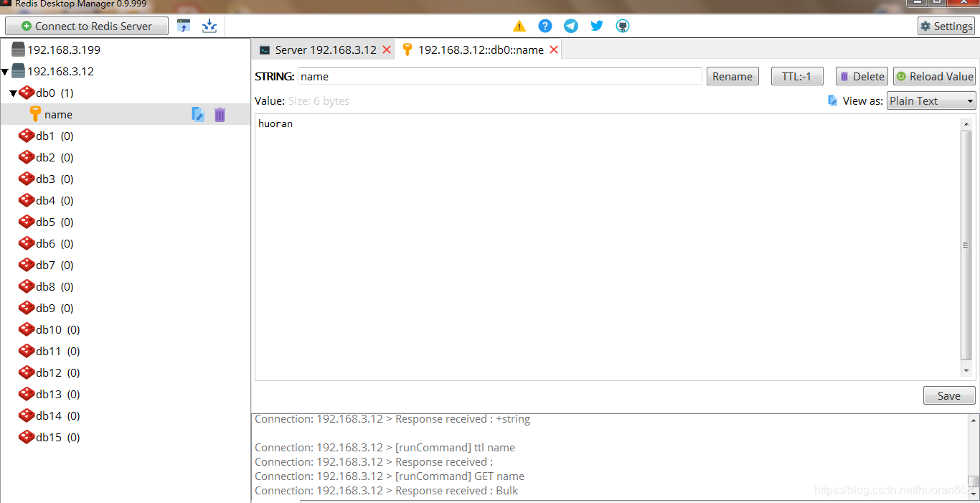Click the db2 red database icon
The image size is (980, 503).
27,157
